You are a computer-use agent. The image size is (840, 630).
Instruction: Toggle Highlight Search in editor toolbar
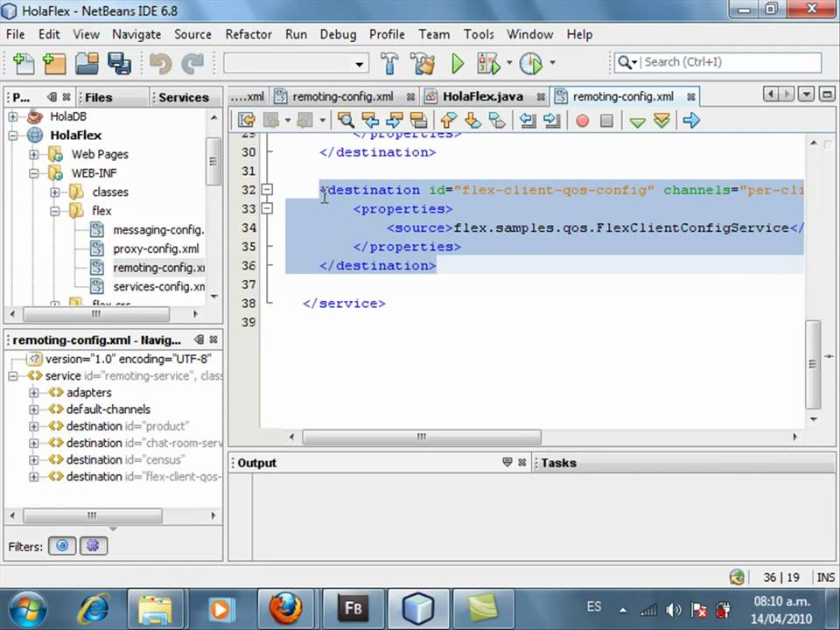tap(418, 121)
